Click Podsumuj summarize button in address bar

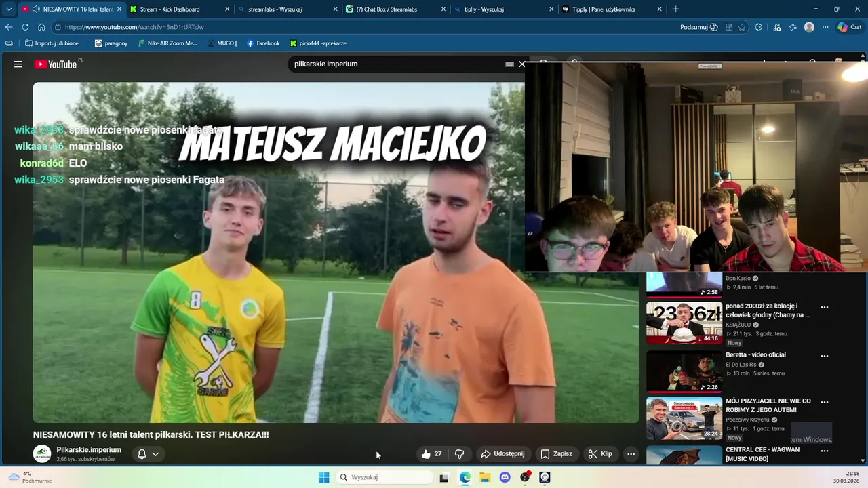(x=698, y=27)
